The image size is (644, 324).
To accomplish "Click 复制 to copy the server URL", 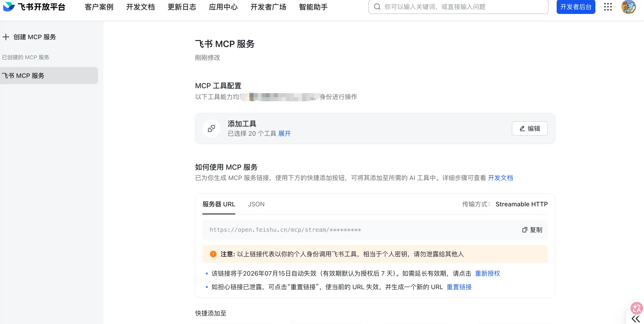I will click(x=532, y=230).
